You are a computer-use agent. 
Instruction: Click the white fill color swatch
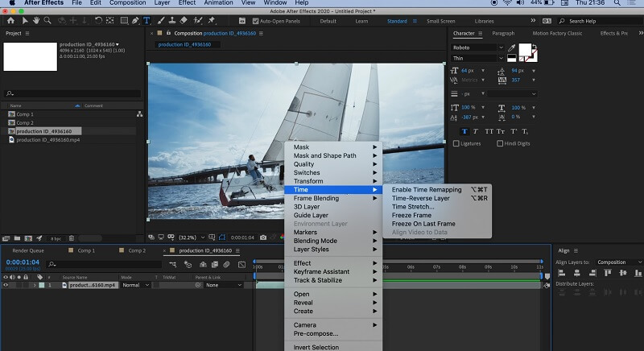click(x=525, y=50)
